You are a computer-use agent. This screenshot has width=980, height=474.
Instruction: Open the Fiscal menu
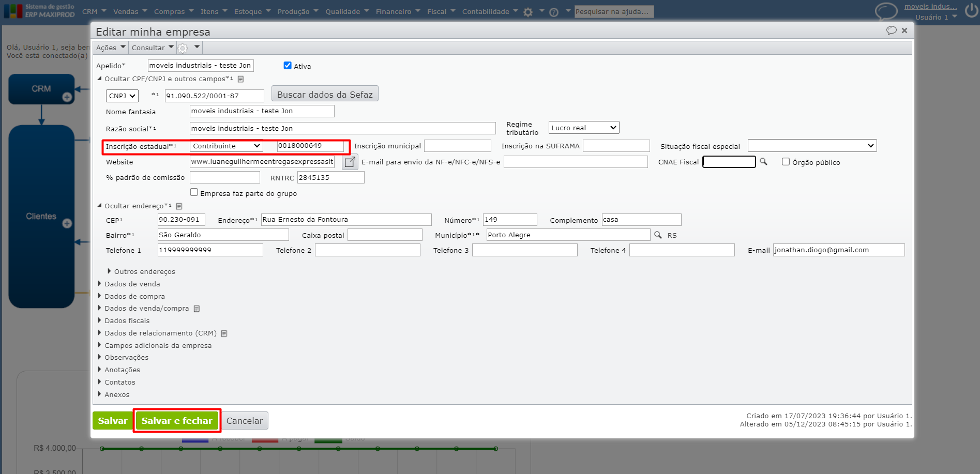pos(441,11)
